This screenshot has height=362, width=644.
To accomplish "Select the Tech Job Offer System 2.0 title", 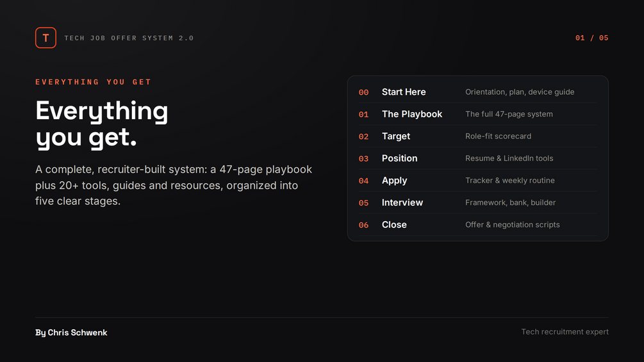I will point(129,38).
